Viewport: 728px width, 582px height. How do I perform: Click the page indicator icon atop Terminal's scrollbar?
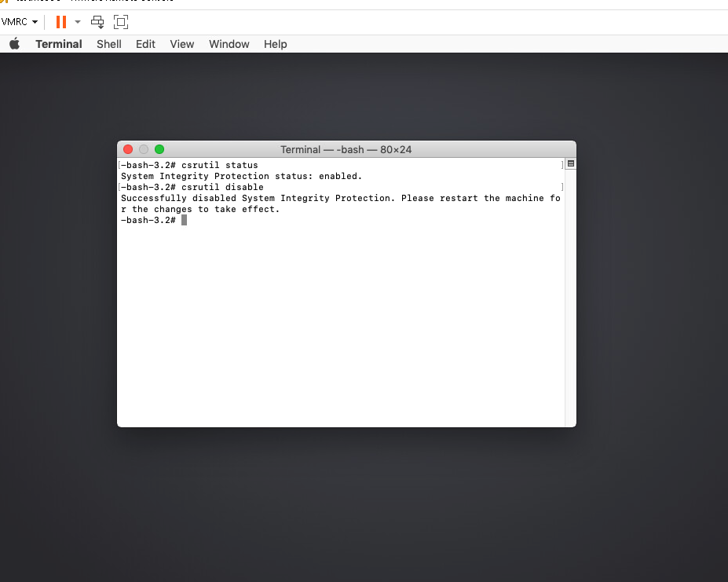click(x=570, y=163)
